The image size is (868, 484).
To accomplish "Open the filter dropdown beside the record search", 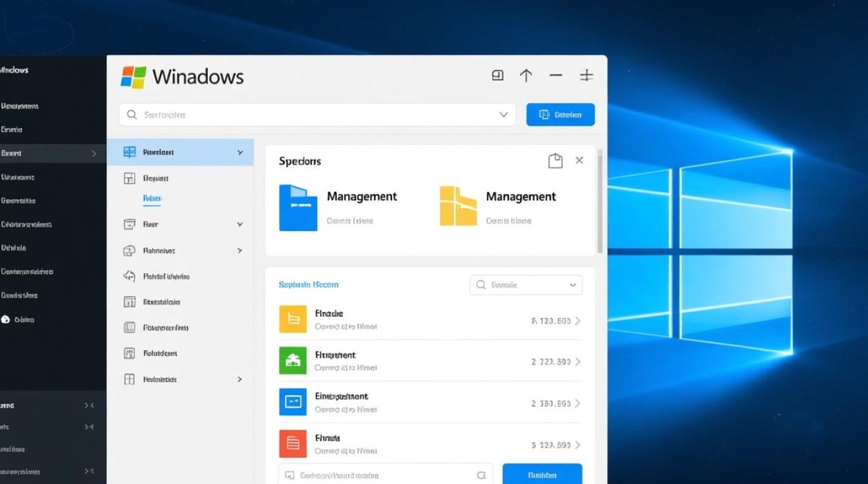I will point(572,285).
